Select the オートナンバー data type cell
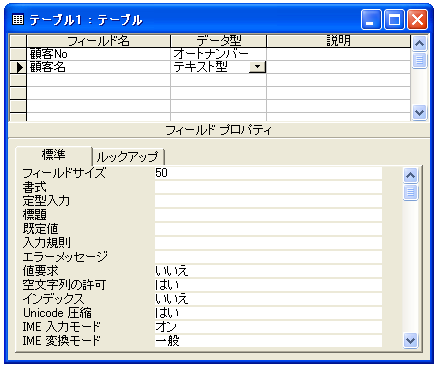The width and height of the screenshot is (435, 368). [219, 54]
